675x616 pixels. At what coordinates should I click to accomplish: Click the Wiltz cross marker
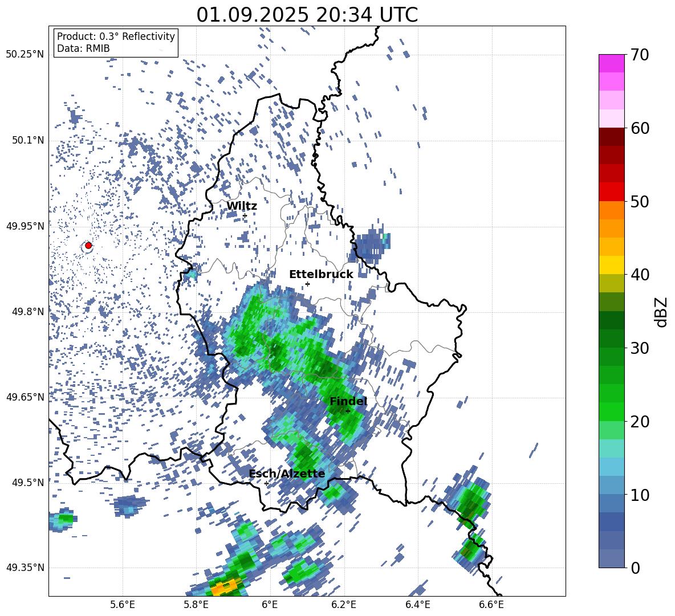click(245, 215)
